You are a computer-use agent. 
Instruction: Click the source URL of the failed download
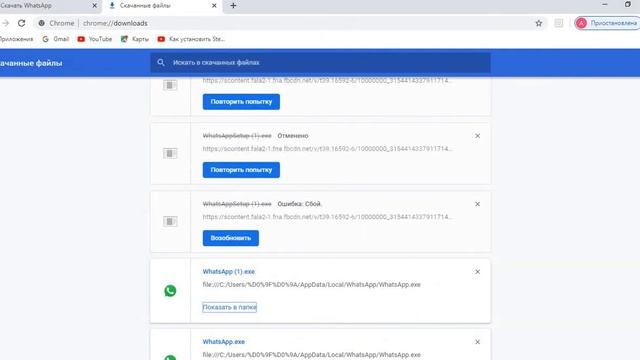(x=327, y=217)
